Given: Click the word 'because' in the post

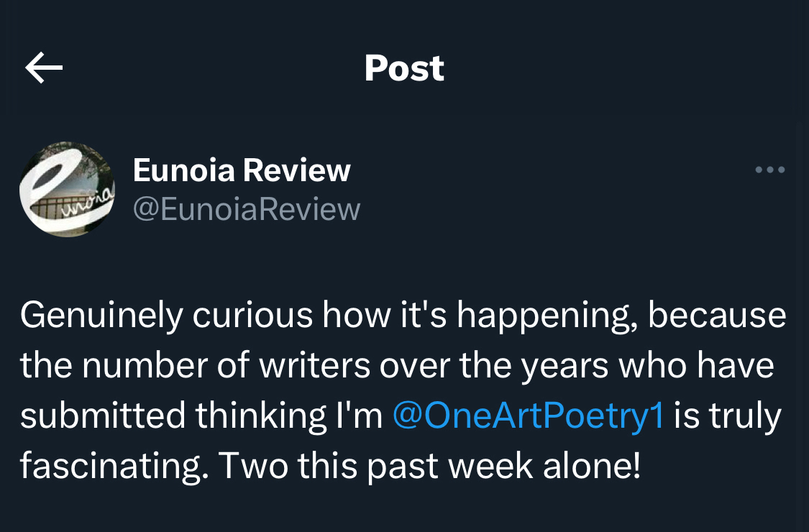Looking at the screenshot, I should click(x=717, y=316).
